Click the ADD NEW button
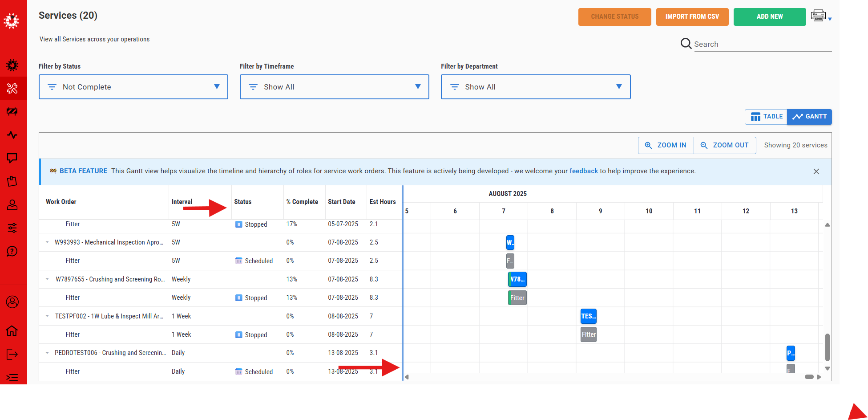 [x=770, y=16]
